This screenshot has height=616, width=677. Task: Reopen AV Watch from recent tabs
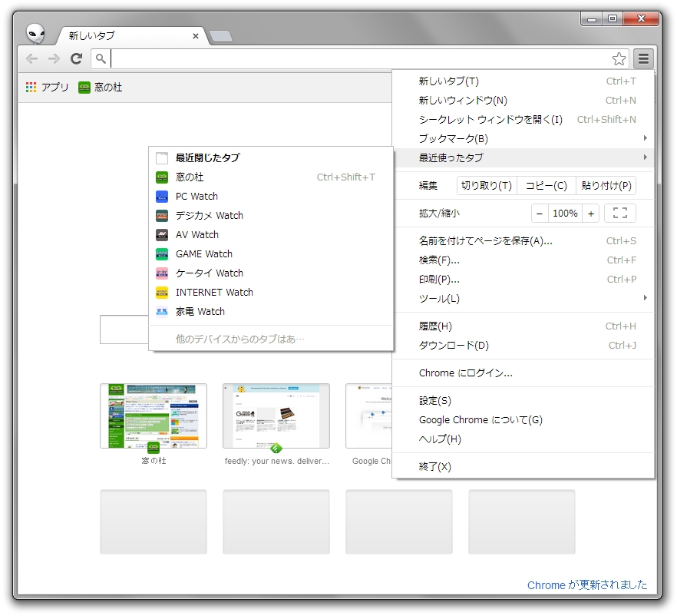(271, 234)
